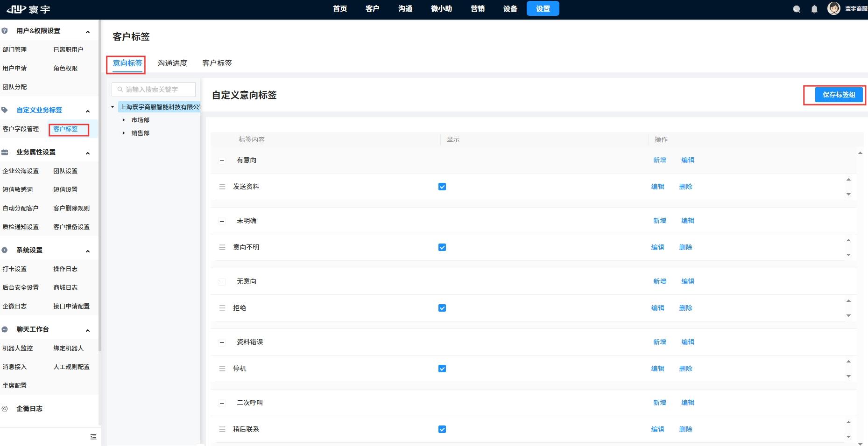Collapse the 用户&权限设置 section chevron
This screenshot has width=868, height=446.
click(88, 32)
